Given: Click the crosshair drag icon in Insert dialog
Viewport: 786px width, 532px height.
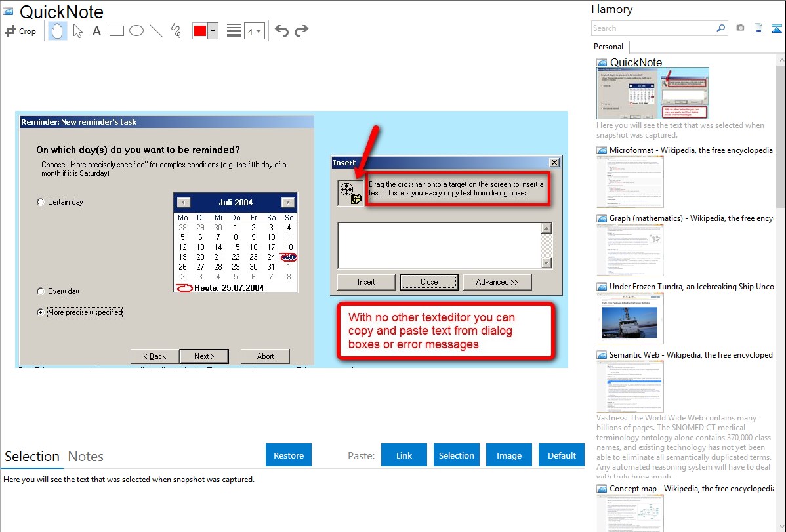Looking at the screenshot, I should pos(351,193).
